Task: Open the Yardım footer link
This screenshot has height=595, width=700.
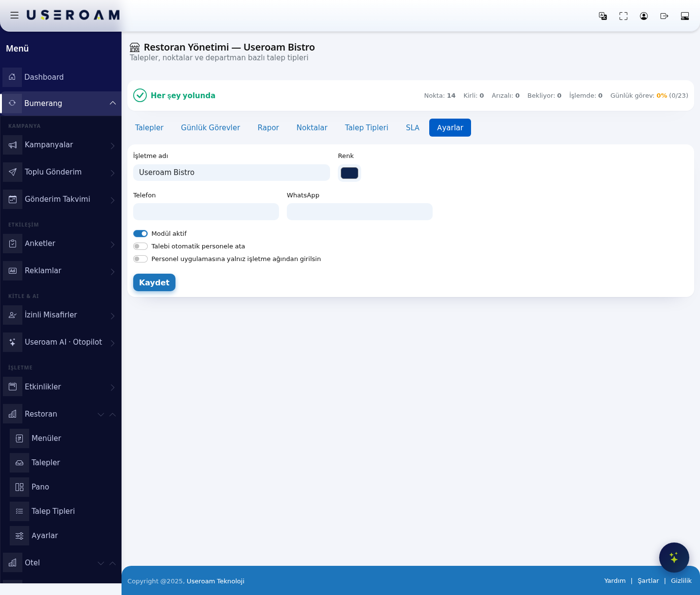Action: pyautogui.click(x=615, y=581)
